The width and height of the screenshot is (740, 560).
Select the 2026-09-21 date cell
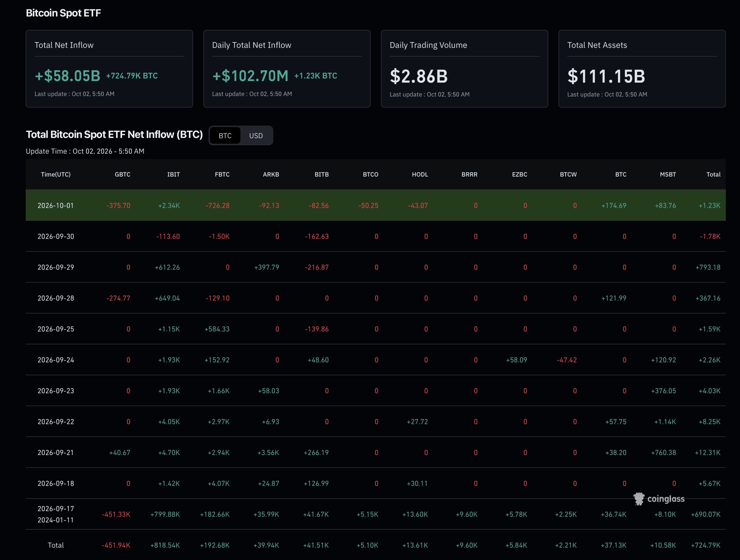click(x=55, y=452)
